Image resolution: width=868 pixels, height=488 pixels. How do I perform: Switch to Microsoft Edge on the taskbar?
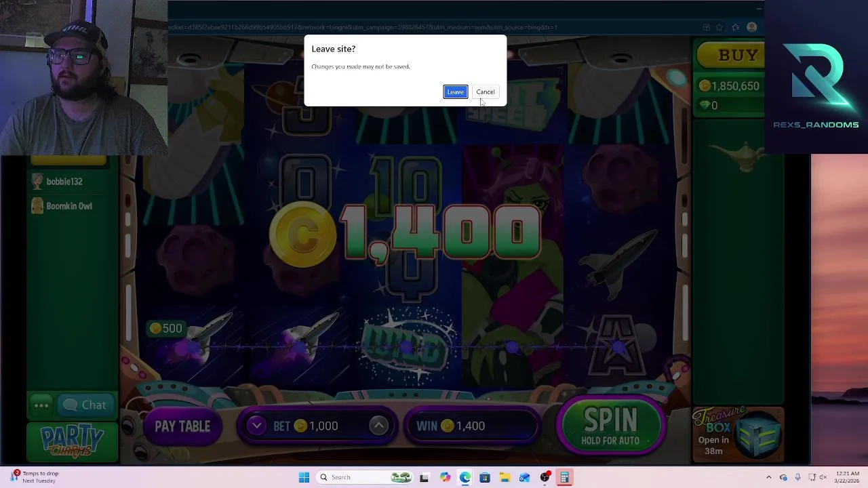[x=465, y=477]
